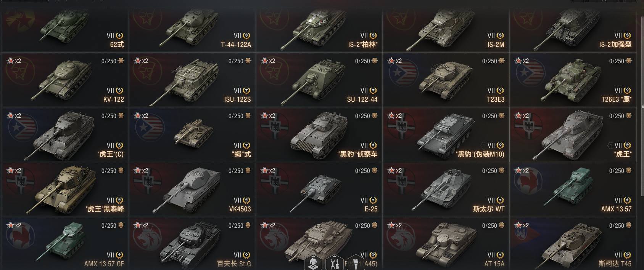This screenshot has width=644, height=270.
Task: Open the wrench and screwdriver maintenance icon
Action: coord(334,263)
